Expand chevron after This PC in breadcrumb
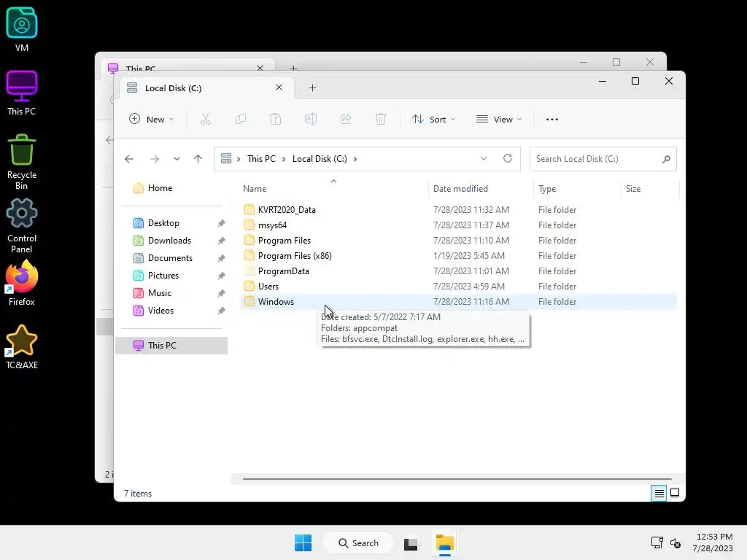The width and height of the screenshot is (747, 560). [284, 159]
